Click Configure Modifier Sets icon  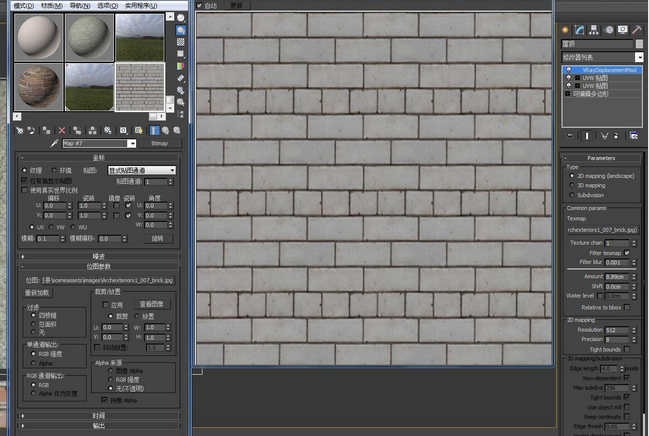pos(634,136)
